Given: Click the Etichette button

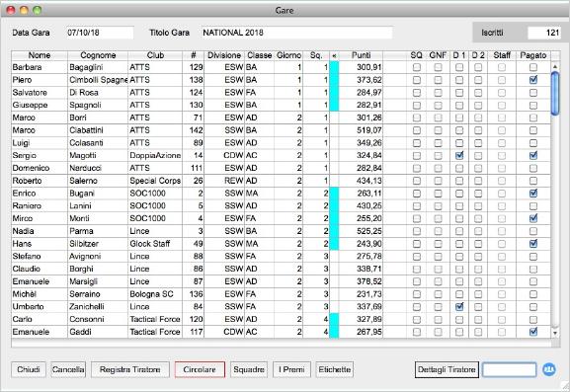Looking at the screenshot, I should click(x=335, y=369).
